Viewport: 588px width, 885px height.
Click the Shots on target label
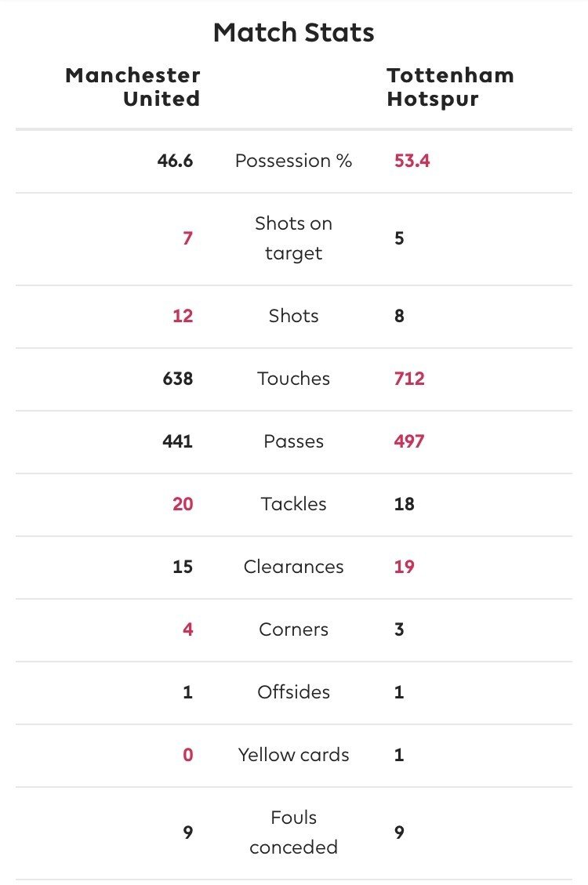pyautogui.click(x=293, y=238)
